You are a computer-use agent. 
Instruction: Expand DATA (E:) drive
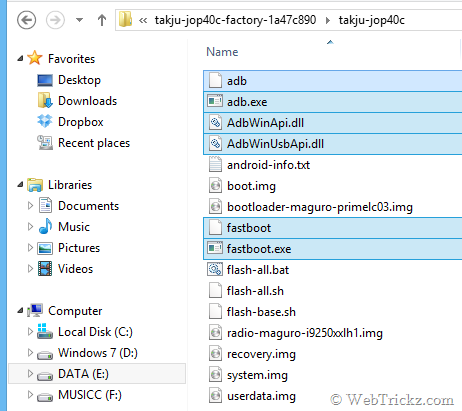[x=30, y=374]
